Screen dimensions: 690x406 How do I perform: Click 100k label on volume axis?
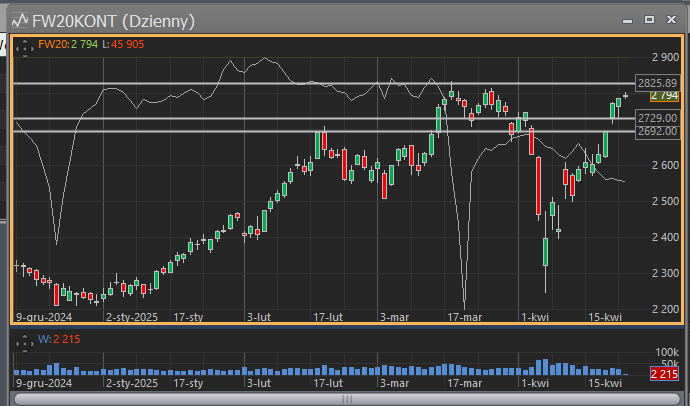tap(667, 352)
